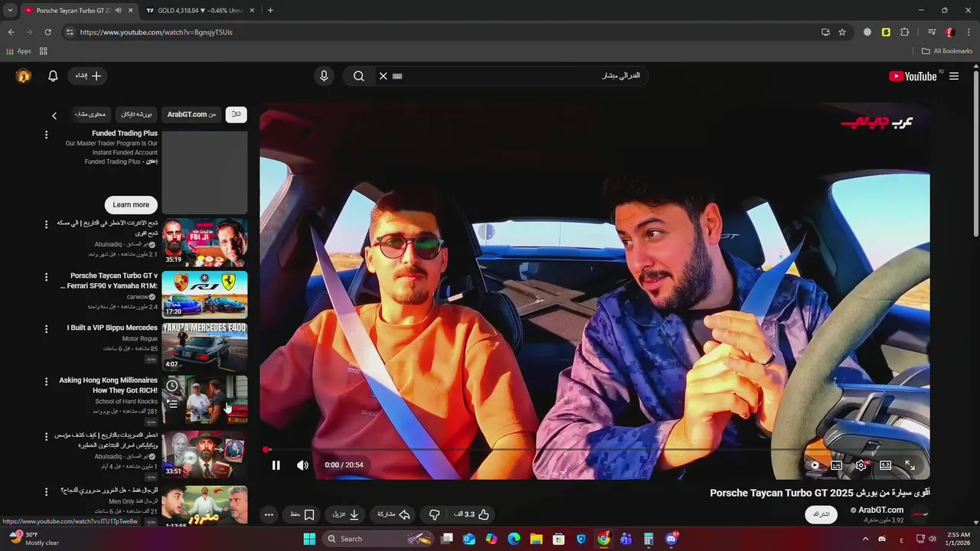The width and height of the screenshot is (980, 551).
Task: Click the YouTube search magnifier button
Action: tap(358, 76)
